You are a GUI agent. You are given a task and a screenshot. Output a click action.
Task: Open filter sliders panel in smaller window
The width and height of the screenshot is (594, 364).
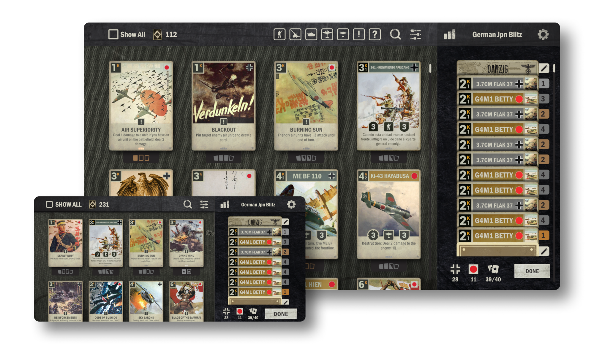pyautogui.click(x=204, y=204)
